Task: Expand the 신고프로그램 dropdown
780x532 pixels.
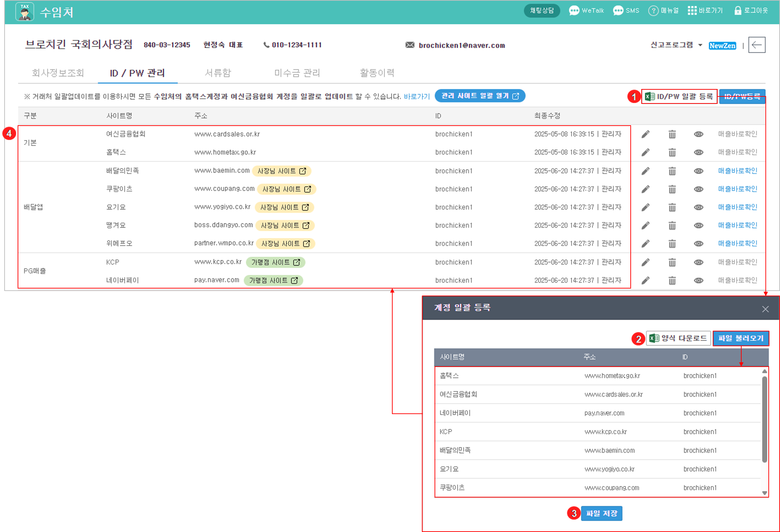Action: coord(676,45)
